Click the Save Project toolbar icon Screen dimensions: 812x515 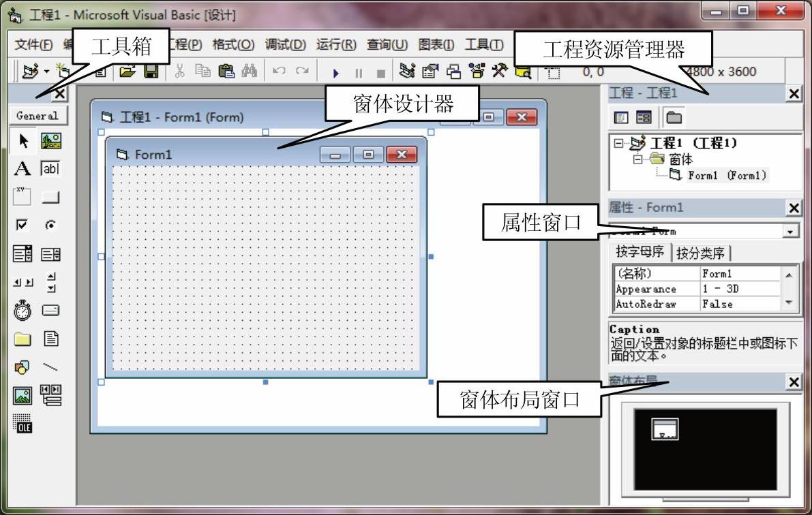tap(151, 71)
